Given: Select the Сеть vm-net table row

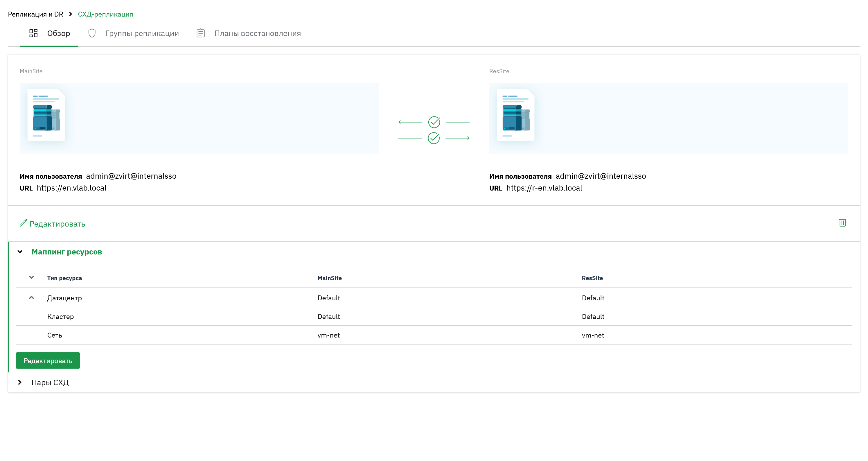Looking at the screenshot, I should [434, 335].
